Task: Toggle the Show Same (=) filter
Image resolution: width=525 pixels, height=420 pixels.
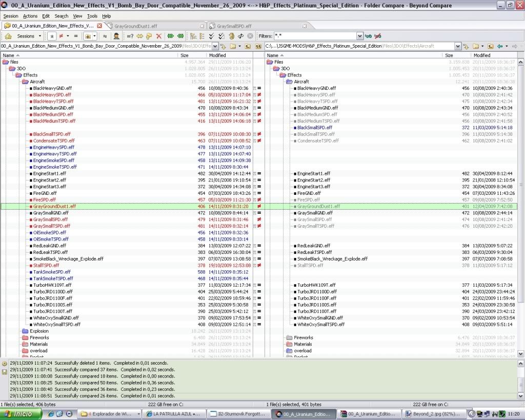Action: pyautogui.click(x=76, y=36)
